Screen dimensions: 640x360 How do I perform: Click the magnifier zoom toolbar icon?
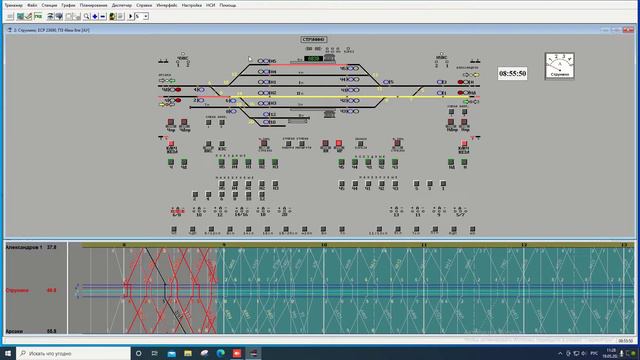click(87, 16)
